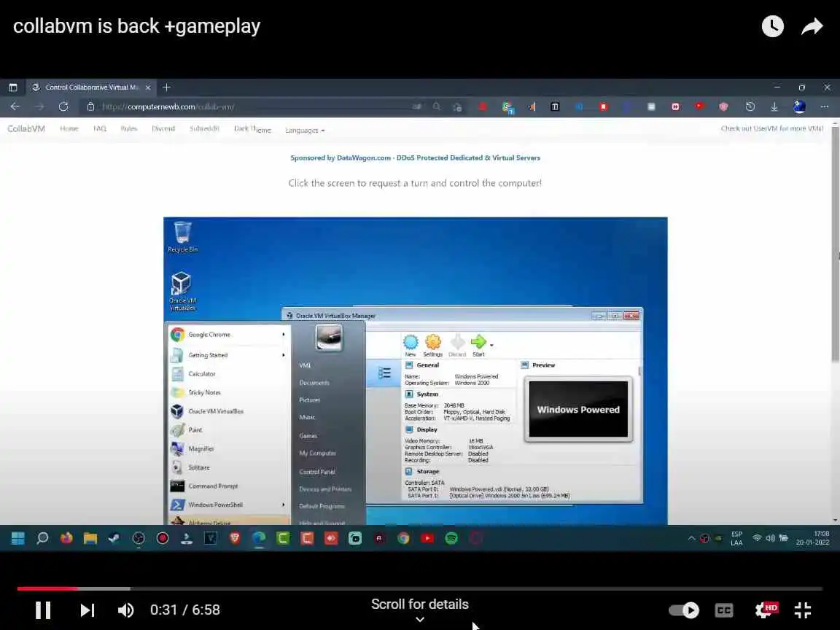
Task: Expand the Languages dropdown
Action: tap(305, 131)
